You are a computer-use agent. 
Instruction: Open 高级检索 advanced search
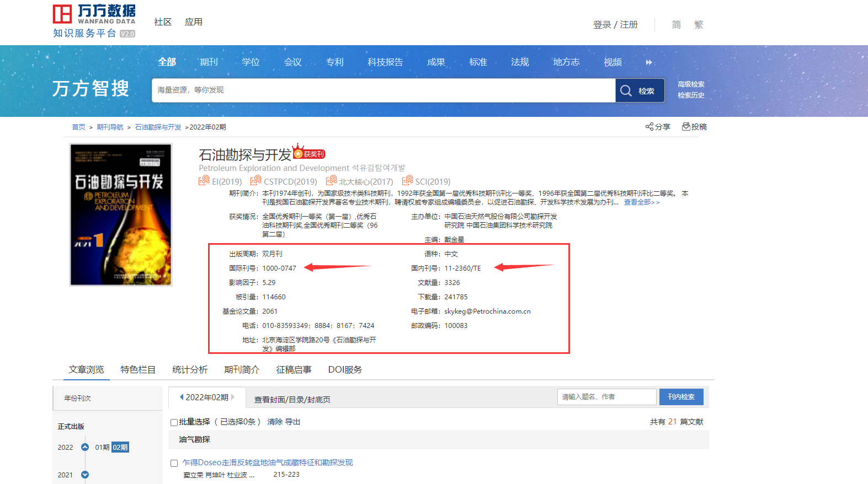coord(691,84)
